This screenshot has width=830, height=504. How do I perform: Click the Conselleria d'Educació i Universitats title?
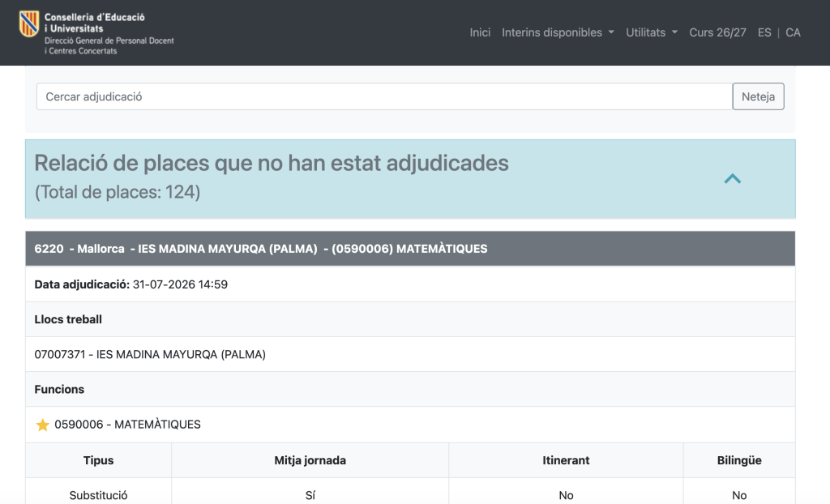95,23
